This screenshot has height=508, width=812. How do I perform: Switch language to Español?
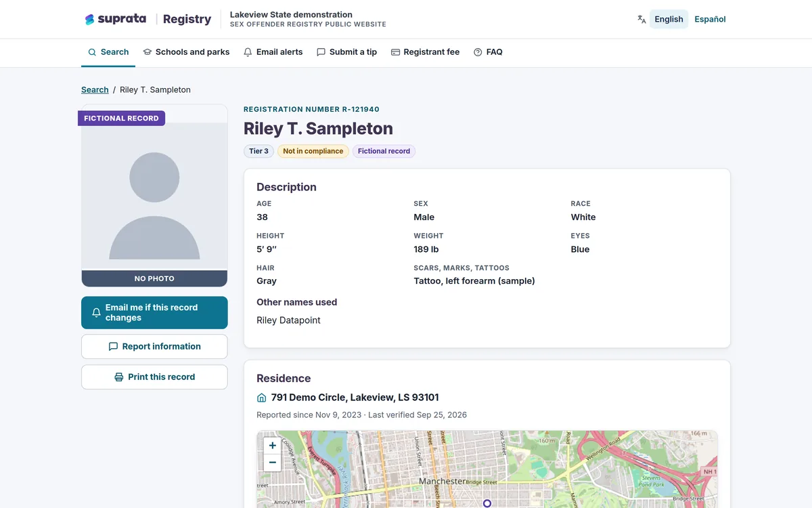710,19
